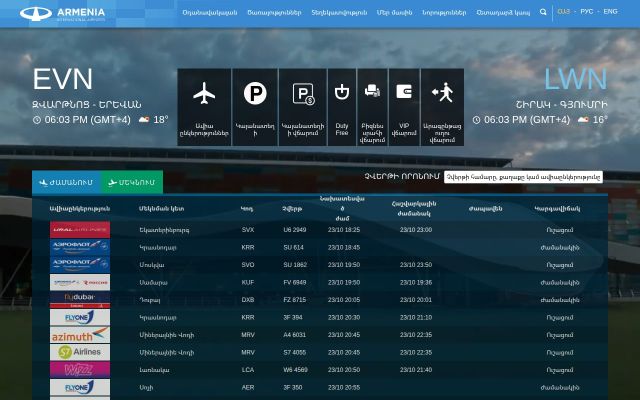Screen dimensions: 640x400
Task: Switch language to ՀԱՅ
Action: point(564,11)
